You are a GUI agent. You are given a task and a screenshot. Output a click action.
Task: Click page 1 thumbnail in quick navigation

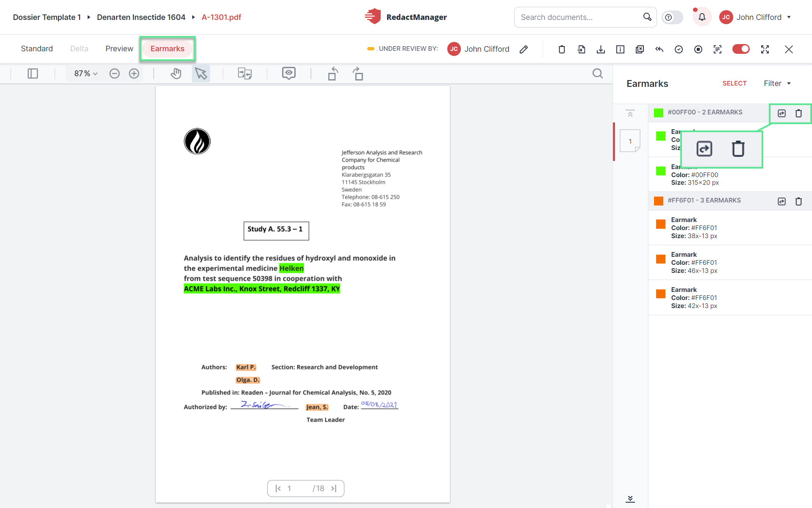point(630,141)
